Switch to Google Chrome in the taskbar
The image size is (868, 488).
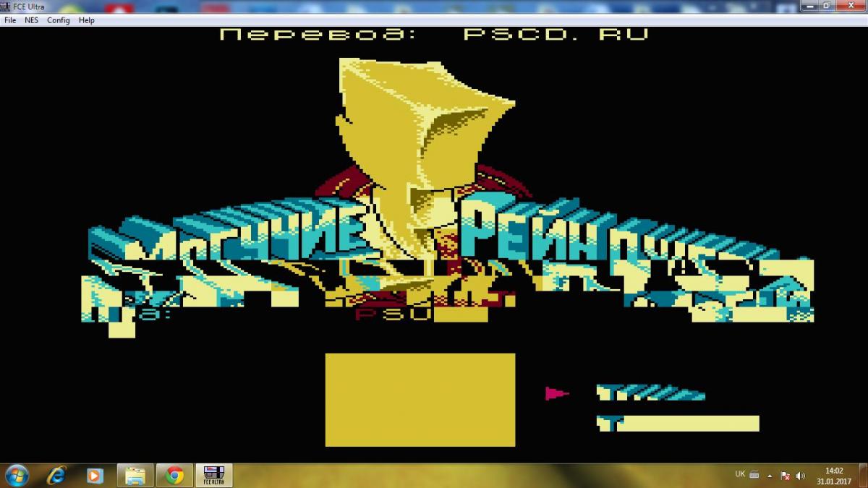click(174, 475)
